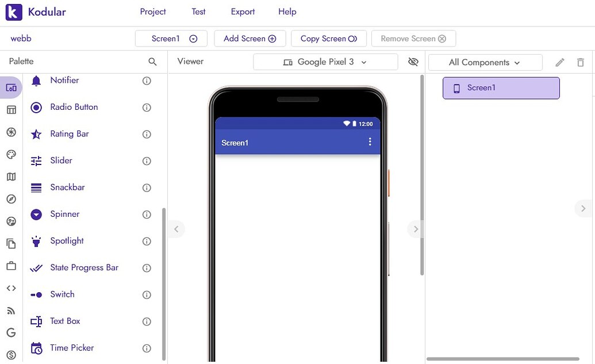Open info for Notifier component

point(147,81)
